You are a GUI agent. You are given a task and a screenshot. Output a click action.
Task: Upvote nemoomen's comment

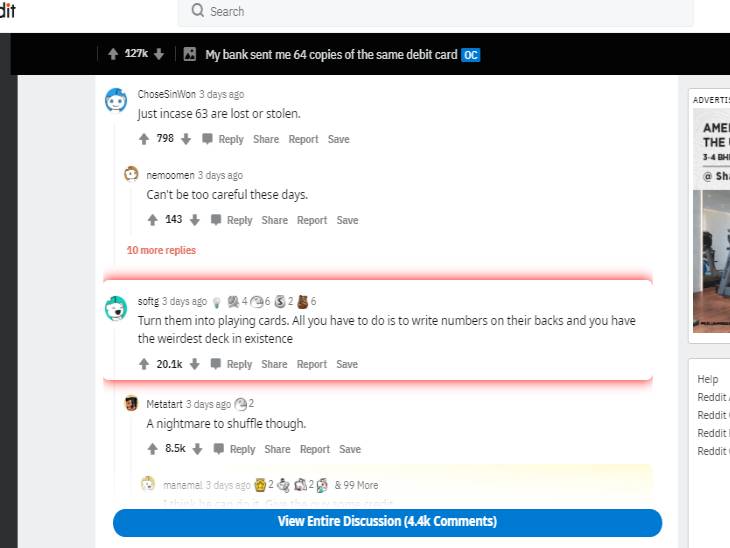tap(153, 220)
